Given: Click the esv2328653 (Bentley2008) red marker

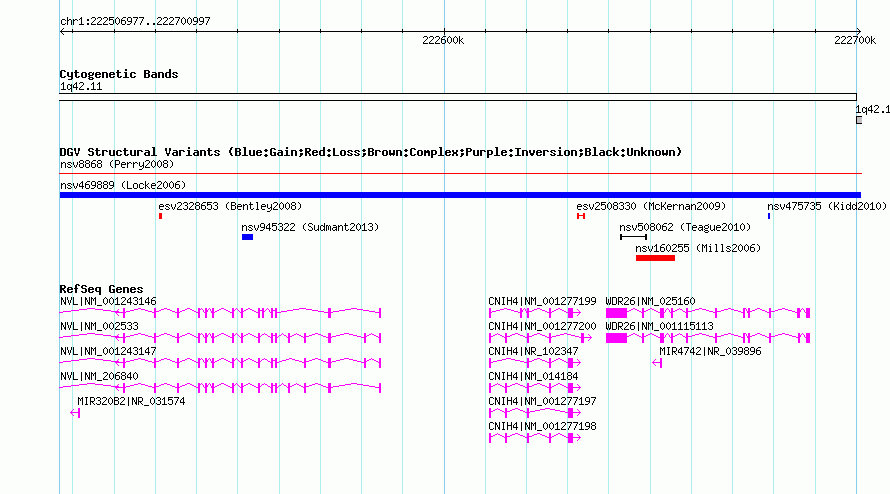Looking at the screenshot, I should [161, 216].
